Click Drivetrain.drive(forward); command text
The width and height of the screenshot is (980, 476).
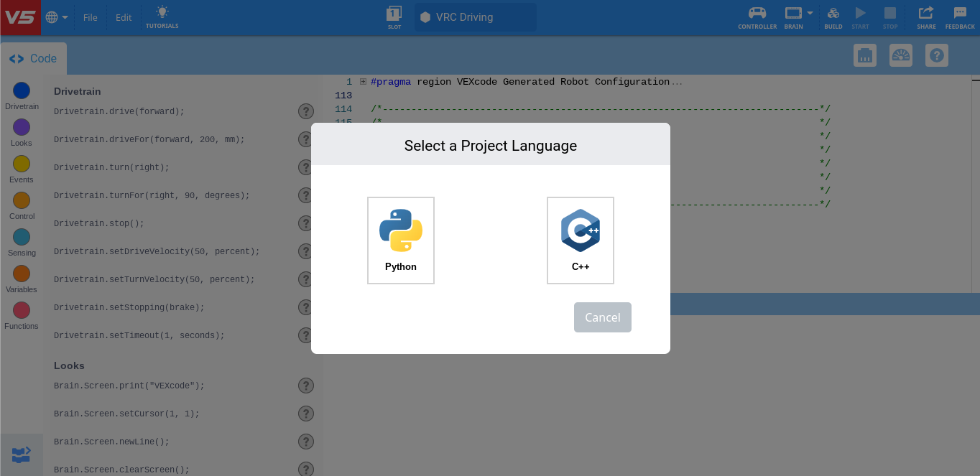coord(119,111)
